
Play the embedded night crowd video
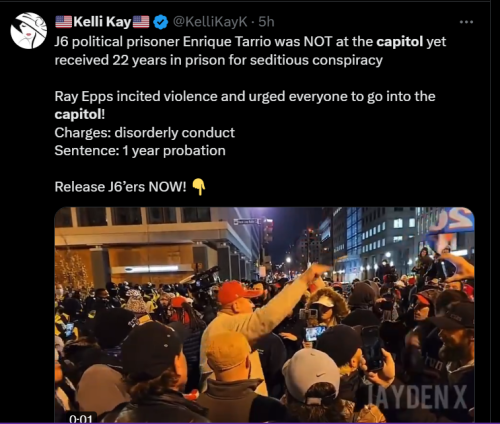[x=264, y=315]
